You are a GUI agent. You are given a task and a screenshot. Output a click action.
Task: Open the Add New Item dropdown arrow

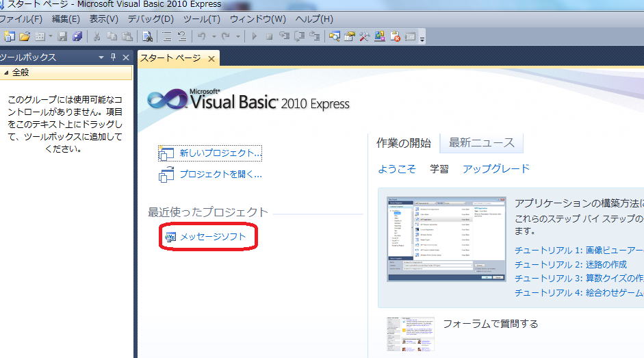51,36
